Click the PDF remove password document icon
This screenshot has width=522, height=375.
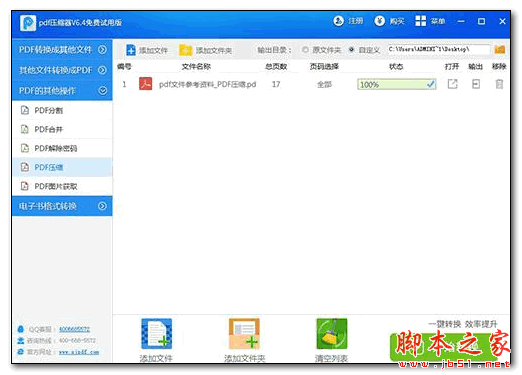tap(25, 148)
